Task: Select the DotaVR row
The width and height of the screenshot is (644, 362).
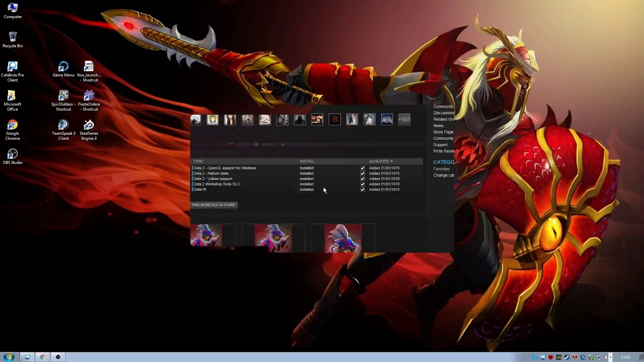Action: point(307,190)
